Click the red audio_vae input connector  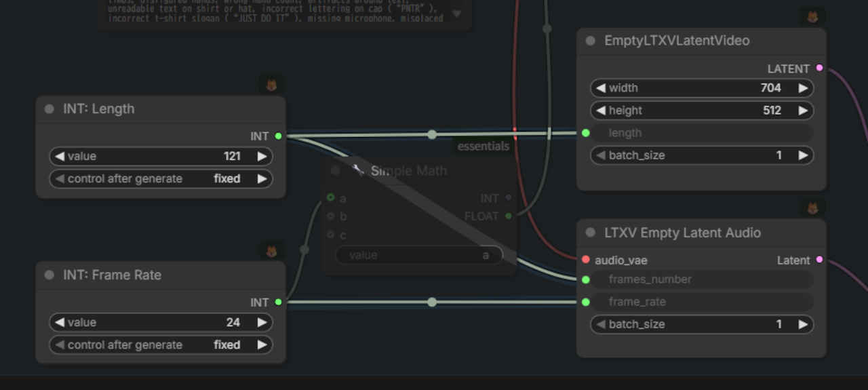[586, 260]
